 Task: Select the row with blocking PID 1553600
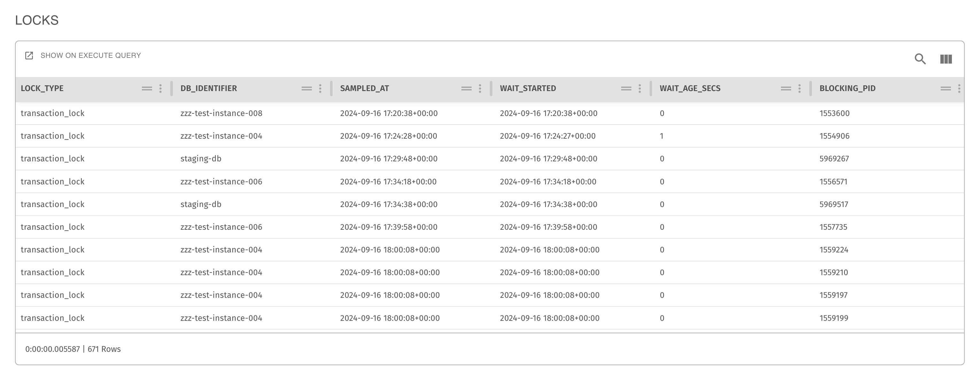pyautogui.click(x=834, y=113)
